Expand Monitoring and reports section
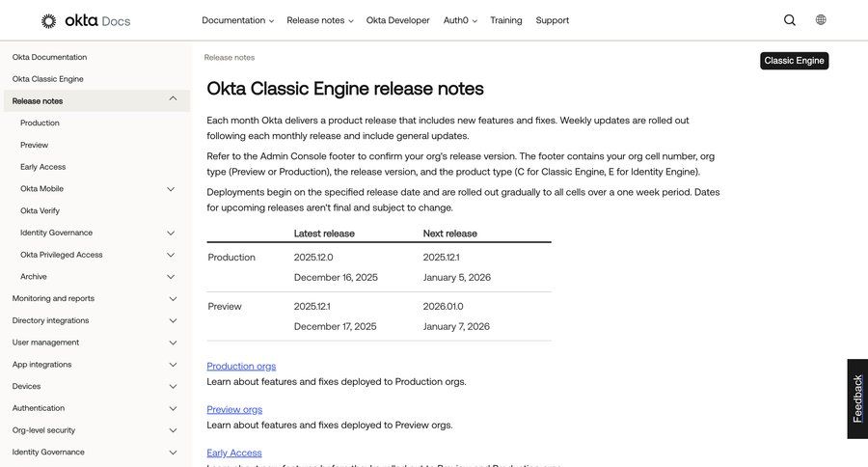 pyautogui.click(x=173, y=299)
